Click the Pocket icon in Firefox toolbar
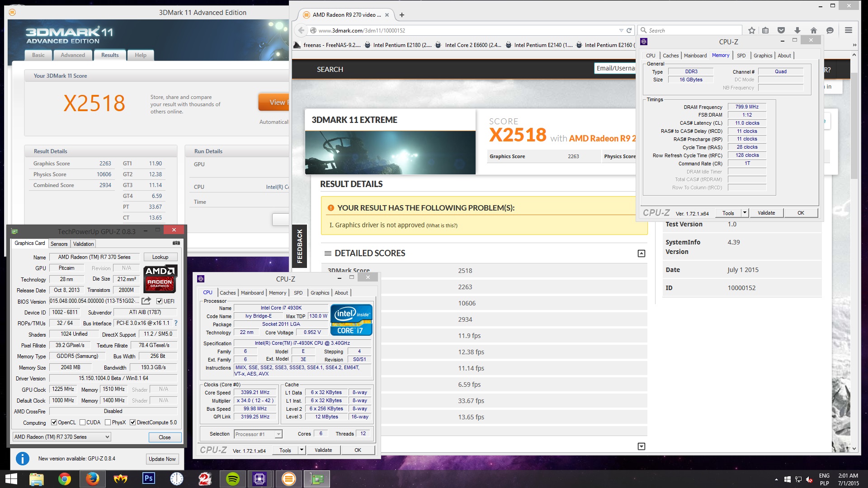 [x=781, y=30]
